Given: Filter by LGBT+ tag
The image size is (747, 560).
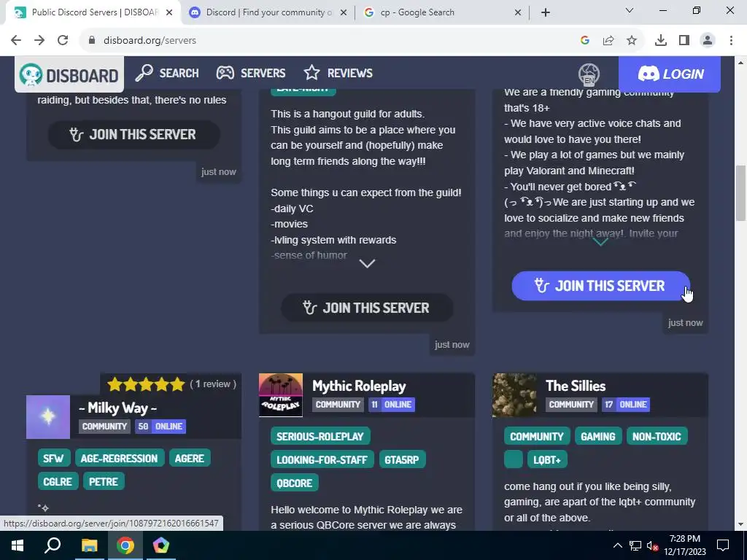Looking at the screenshot, I should tap(547, 460).
